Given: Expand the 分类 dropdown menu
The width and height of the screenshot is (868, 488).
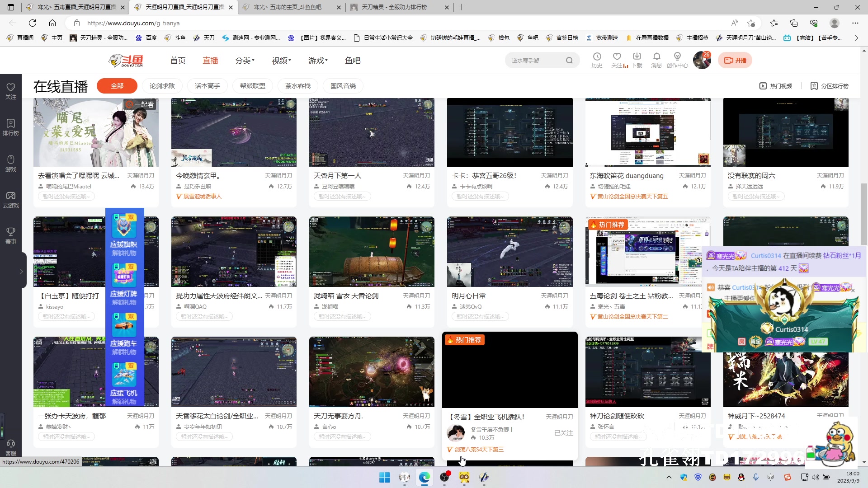Looking at the screenshot, I should pyautogui.click(x=245, y=61).
